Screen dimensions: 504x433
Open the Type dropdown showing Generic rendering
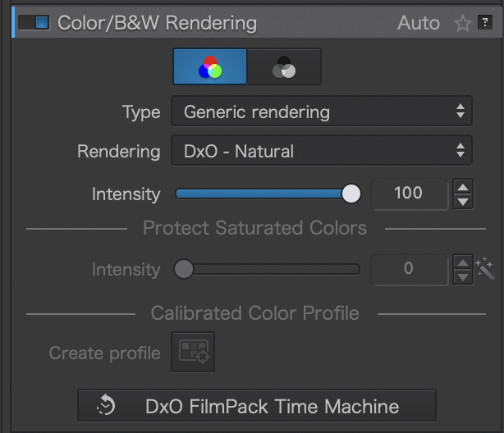(321, 112)
